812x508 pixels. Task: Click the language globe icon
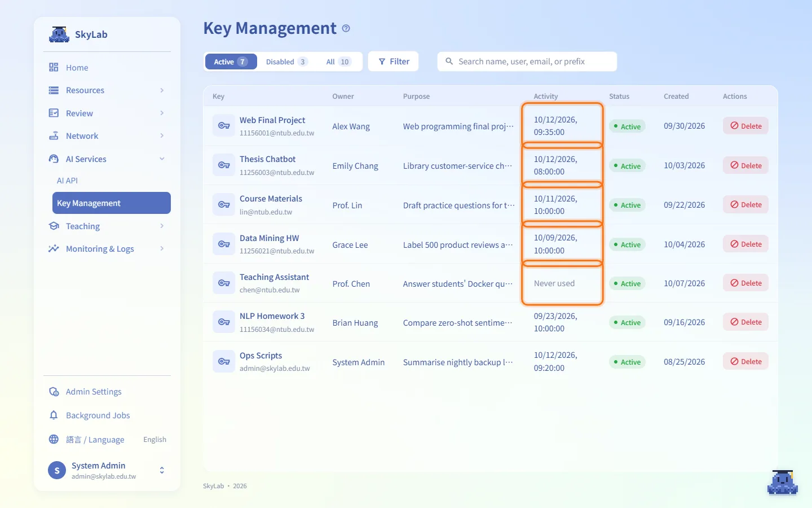[x=54, y=440]
